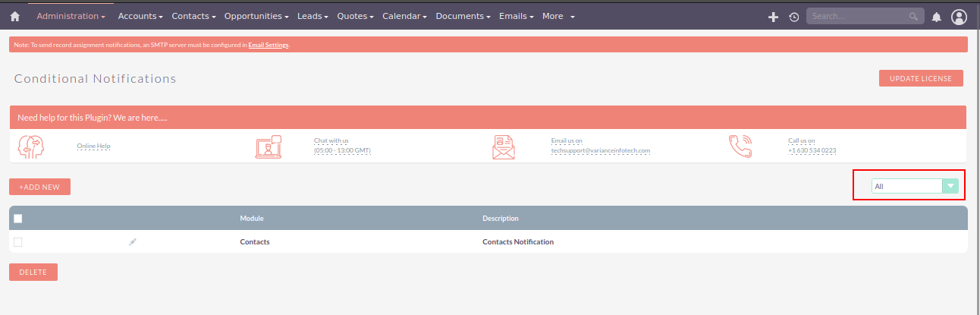Open the Administration dropdown menu
This screenshot has height=315, width=980.
[x=71, y=16]
